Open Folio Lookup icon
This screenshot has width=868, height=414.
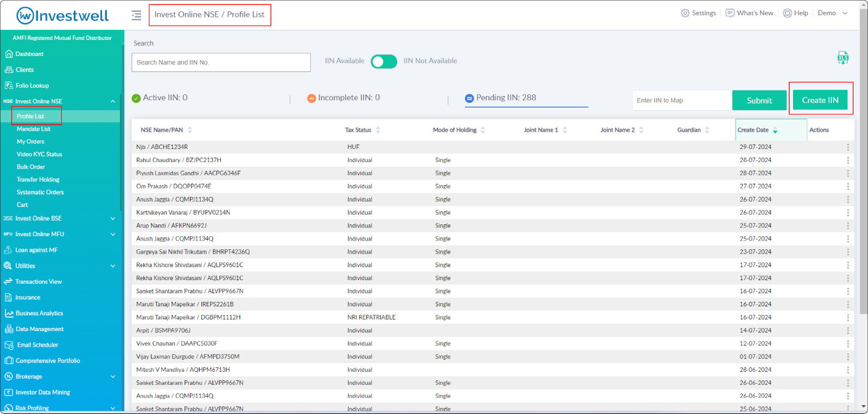[9, 85]
